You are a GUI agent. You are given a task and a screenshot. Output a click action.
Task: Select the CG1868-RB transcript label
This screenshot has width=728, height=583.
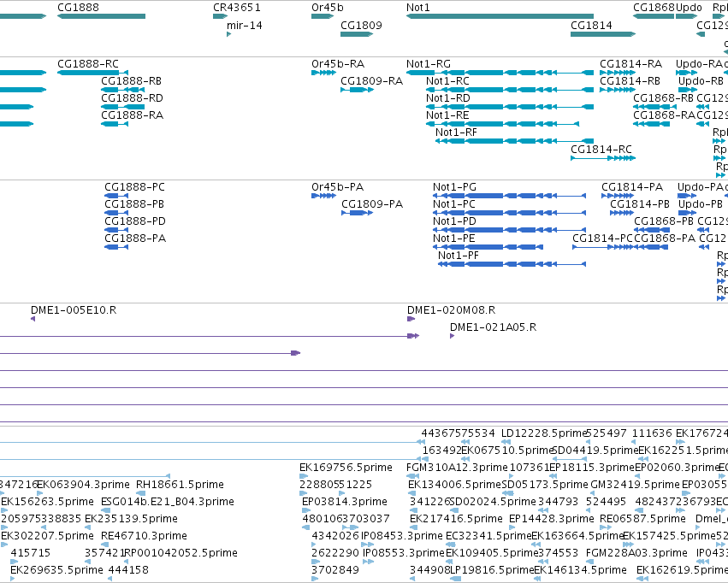(664, 97)
